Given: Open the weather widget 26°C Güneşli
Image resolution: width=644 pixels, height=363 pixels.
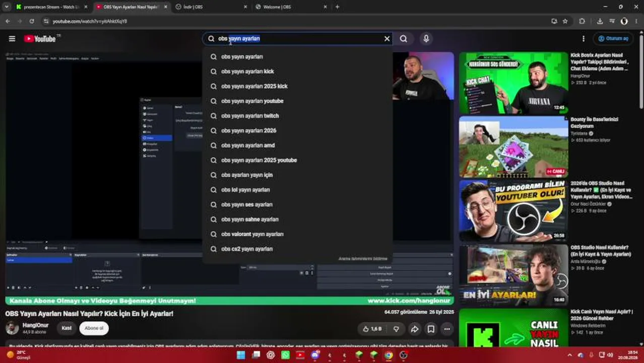Looking at the screenshot, I should point(19,355).
